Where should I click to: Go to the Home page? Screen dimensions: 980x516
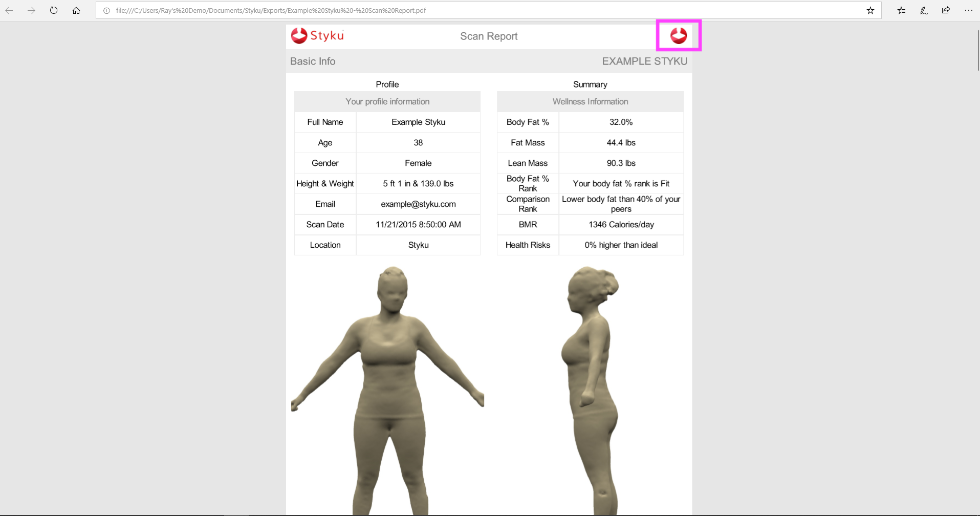76,10
